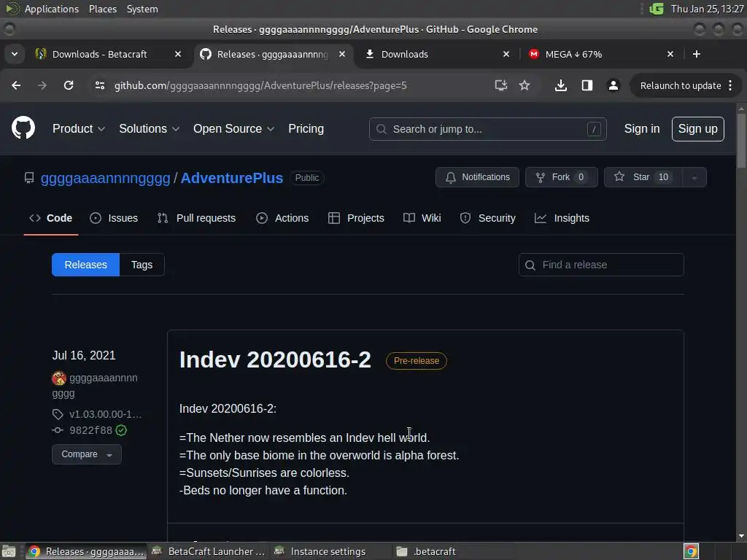Click the page vertical scrollbar thumb

coord(741,141)
